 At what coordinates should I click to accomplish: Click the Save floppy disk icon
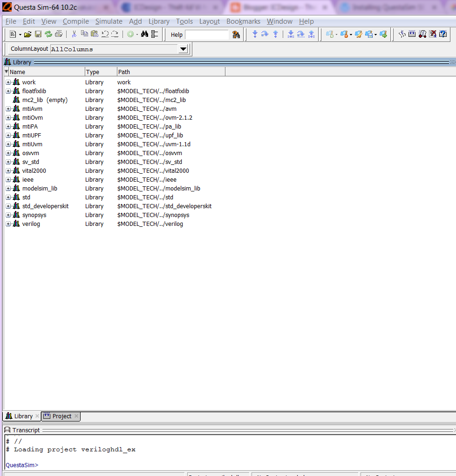tap(38, 34)
